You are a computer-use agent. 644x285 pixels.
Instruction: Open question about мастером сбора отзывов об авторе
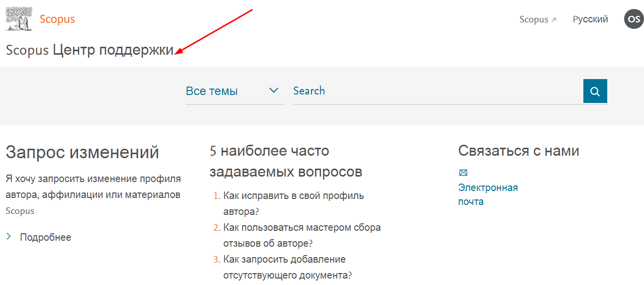(302, 235)
